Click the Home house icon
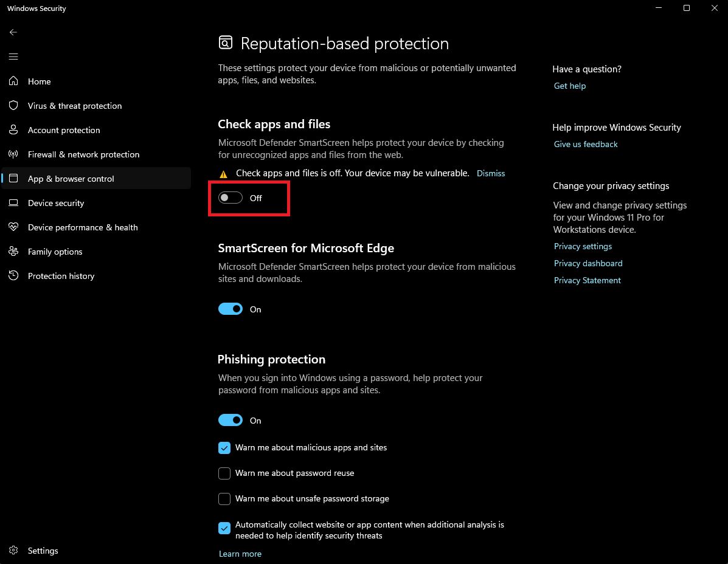Screen dimensions: 728x564 (x=13, y=81)
